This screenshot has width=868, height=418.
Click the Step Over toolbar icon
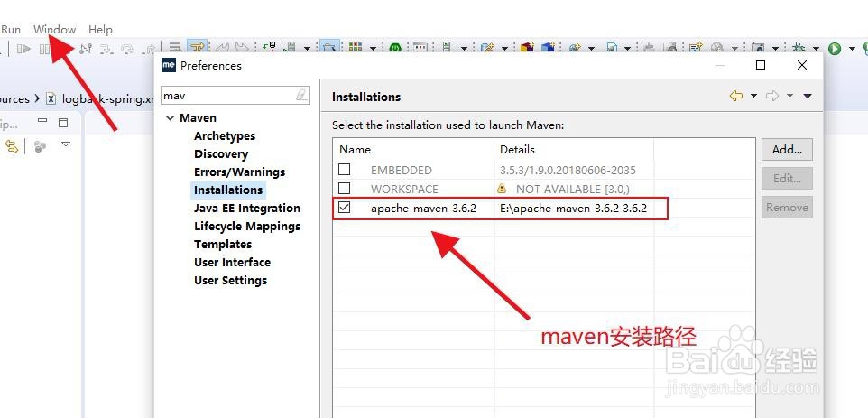tap(128, 49)
